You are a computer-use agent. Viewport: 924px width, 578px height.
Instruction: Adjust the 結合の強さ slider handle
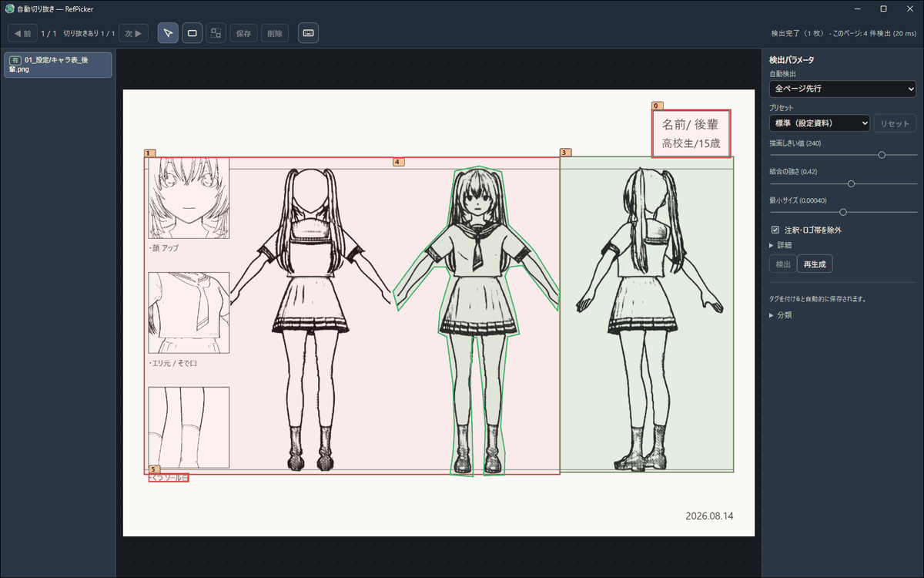pyautogui.click(x=851, y=183)
